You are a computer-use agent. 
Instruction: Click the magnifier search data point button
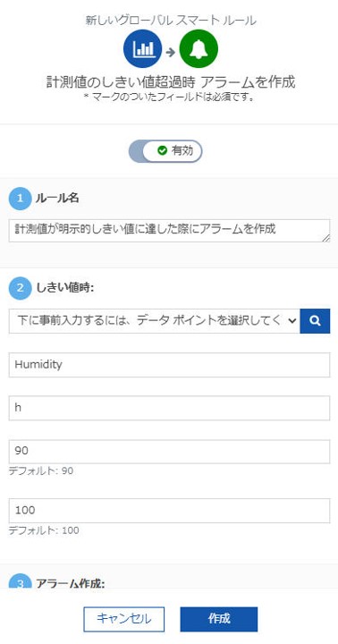coord(315,321)
